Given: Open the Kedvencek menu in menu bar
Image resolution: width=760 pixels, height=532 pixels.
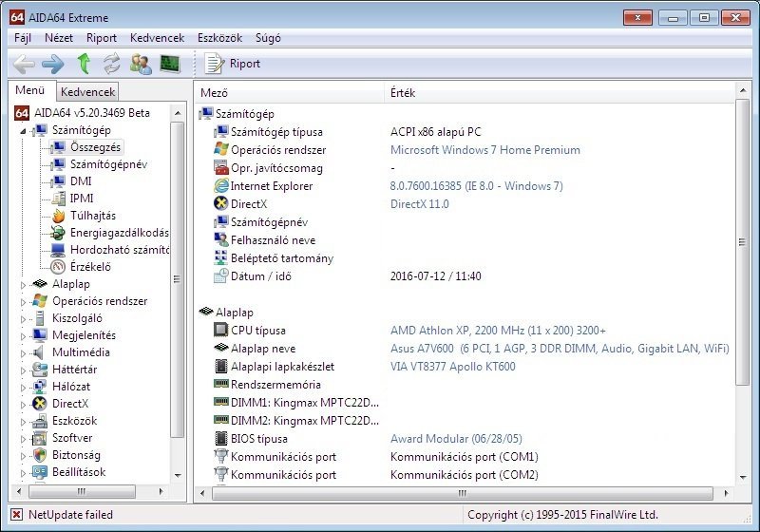Looking at the screenshot, I should click(157, 38).
